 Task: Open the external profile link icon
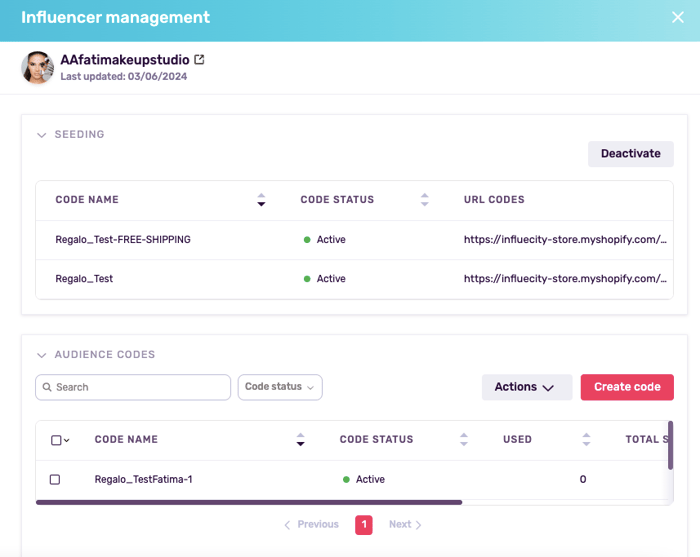pyautogui.click(x=200, y=60)
